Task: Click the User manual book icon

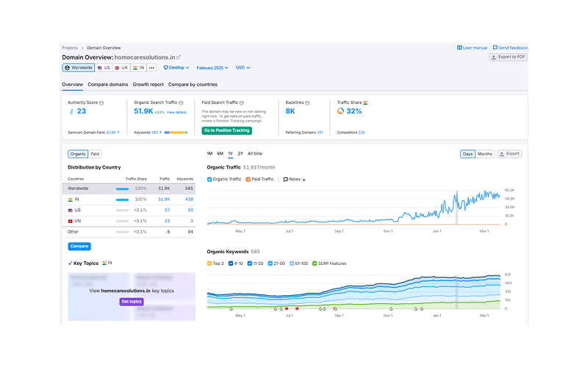Action: tap(459, 48)
